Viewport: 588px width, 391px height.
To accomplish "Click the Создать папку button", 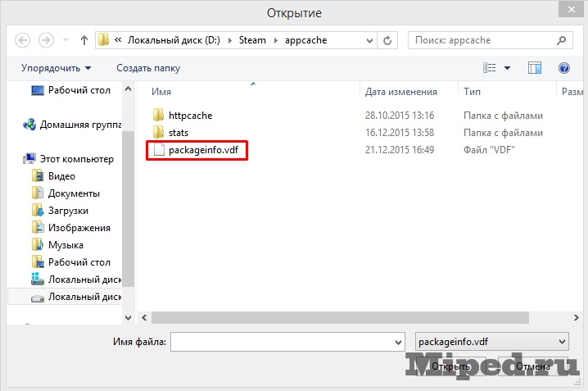I will coord(148,68).
